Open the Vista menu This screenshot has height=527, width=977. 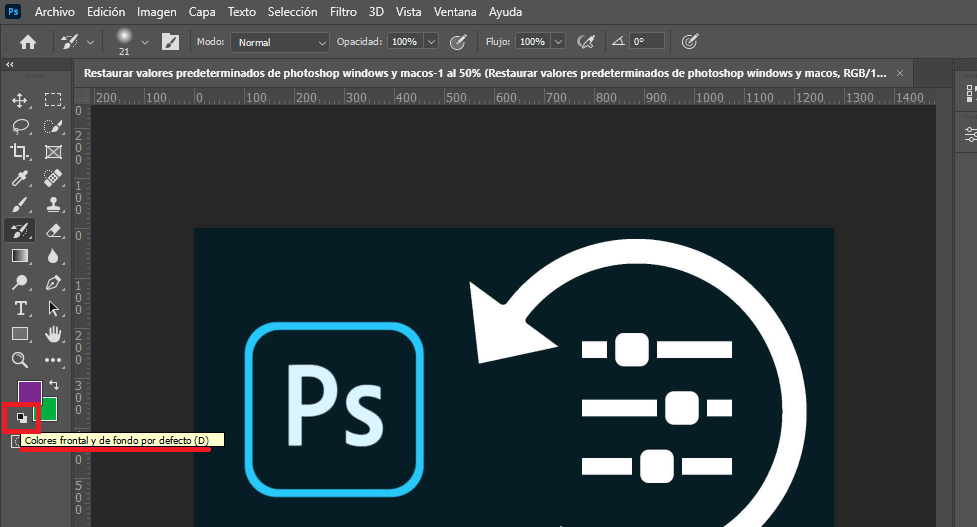(x=409, y=12)
